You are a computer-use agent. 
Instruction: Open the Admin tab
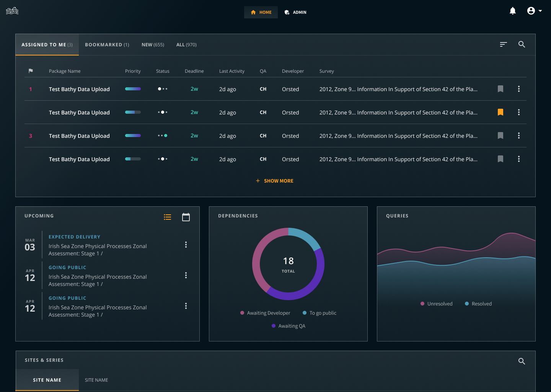pyautogui.click(x=295, y=12)
